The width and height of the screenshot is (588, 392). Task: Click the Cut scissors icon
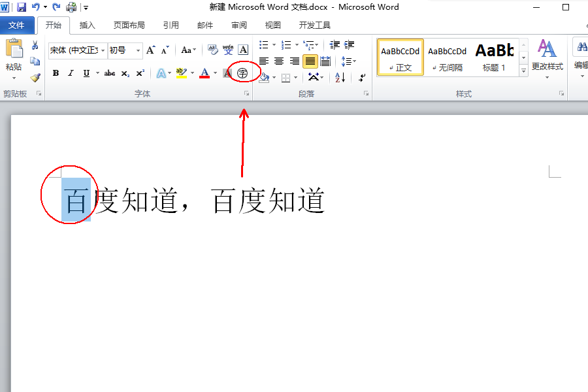pos(35,45)
